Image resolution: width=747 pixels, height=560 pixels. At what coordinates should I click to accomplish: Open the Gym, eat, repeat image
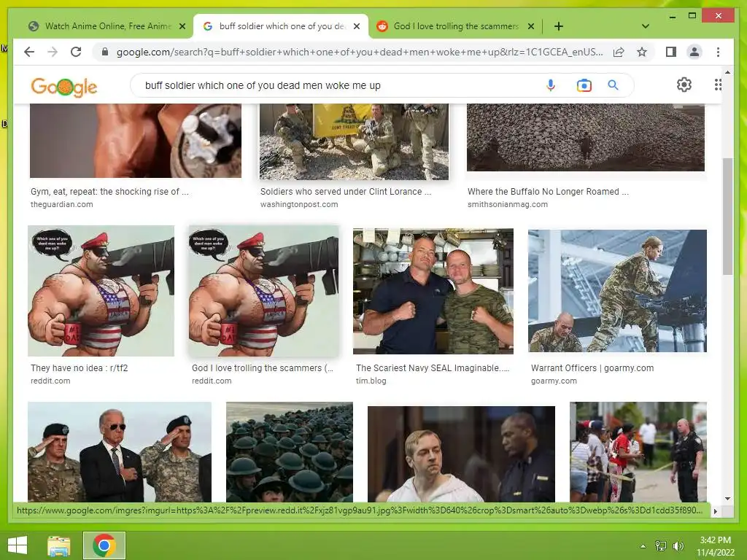pyautogui.click(x=135, y=141)
